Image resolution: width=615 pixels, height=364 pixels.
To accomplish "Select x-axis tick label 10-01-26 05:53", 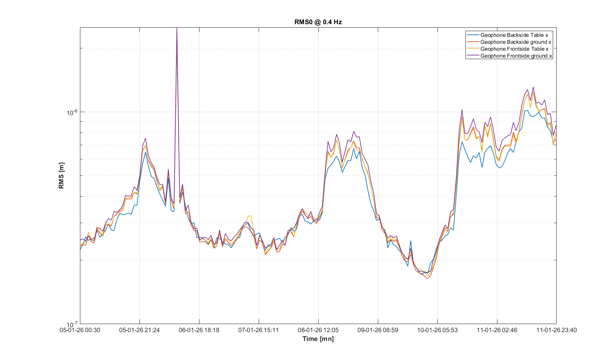I will click(437, 330).
